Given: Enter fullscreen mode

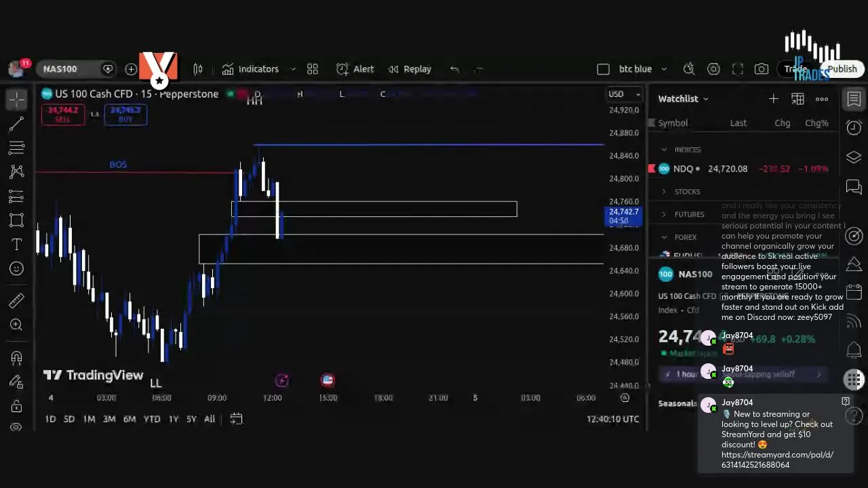Looking at the screenshot, I should 738,69.
